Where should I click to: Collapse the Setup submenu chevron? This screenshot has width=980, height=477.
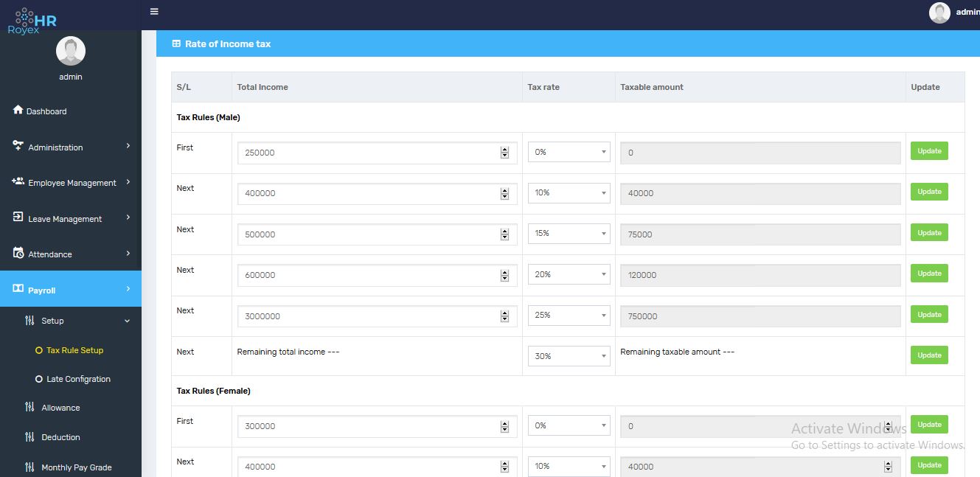coord(127,321)
